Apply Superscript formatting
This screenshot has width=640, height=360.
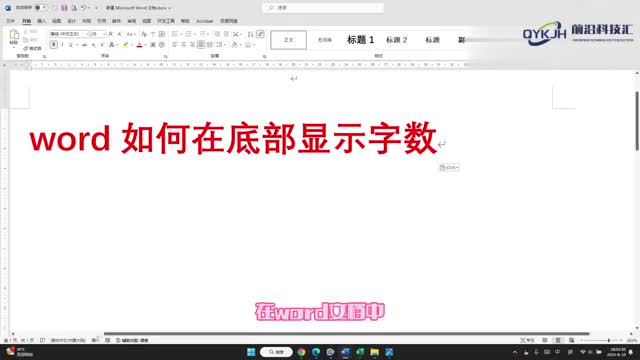coord(102,45)
